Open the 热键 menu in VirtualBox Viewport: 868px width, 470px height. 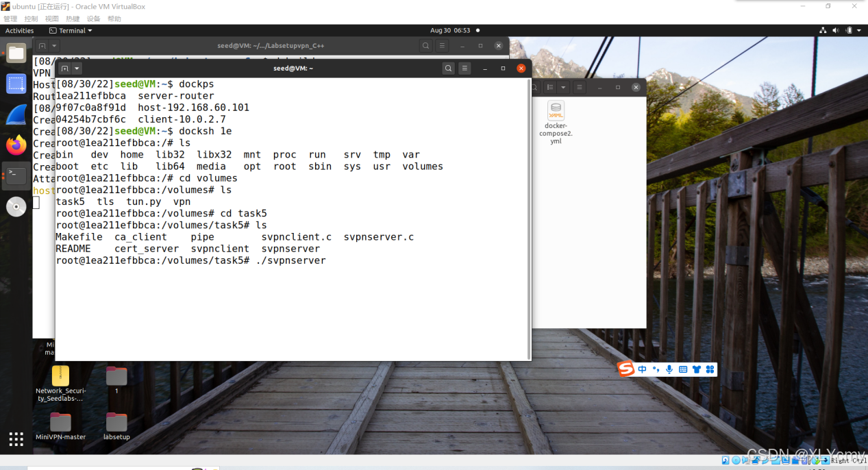coord(73,19)
